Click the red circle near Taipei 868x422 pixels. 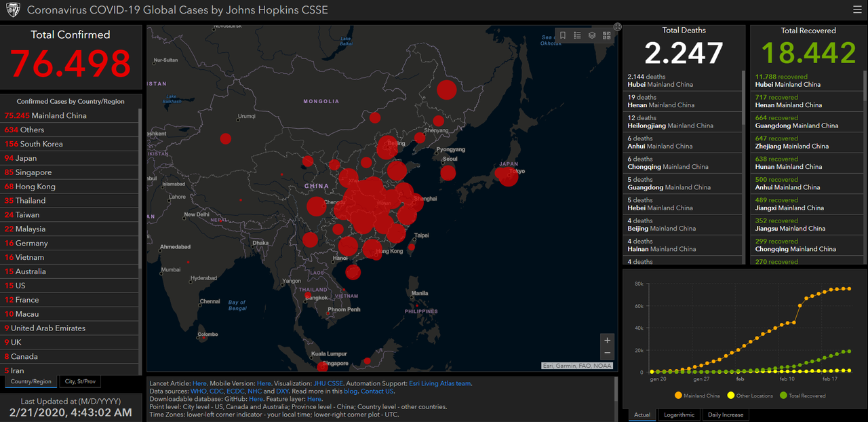pos(410,246)
